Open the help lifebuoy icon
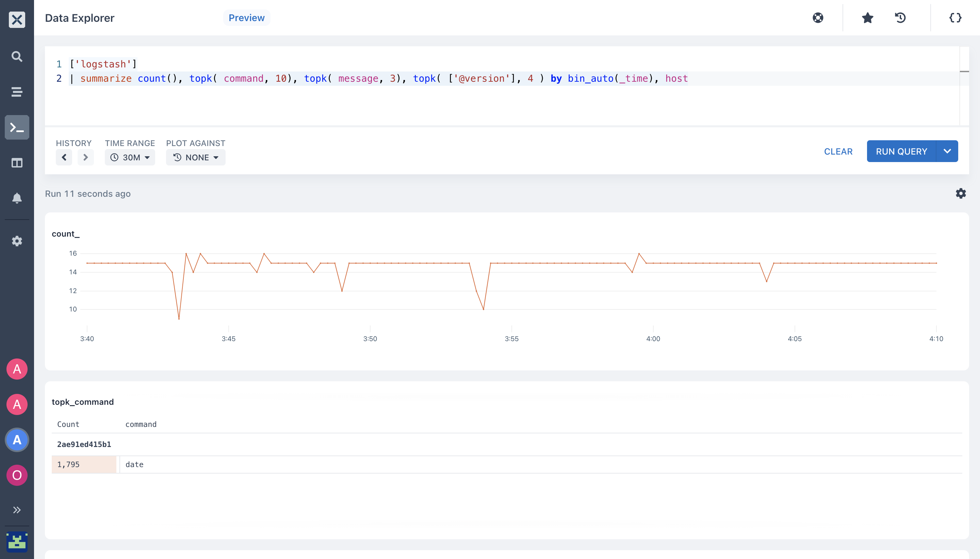The width and height of the screenshot is (980, 559). click(818, 18)
